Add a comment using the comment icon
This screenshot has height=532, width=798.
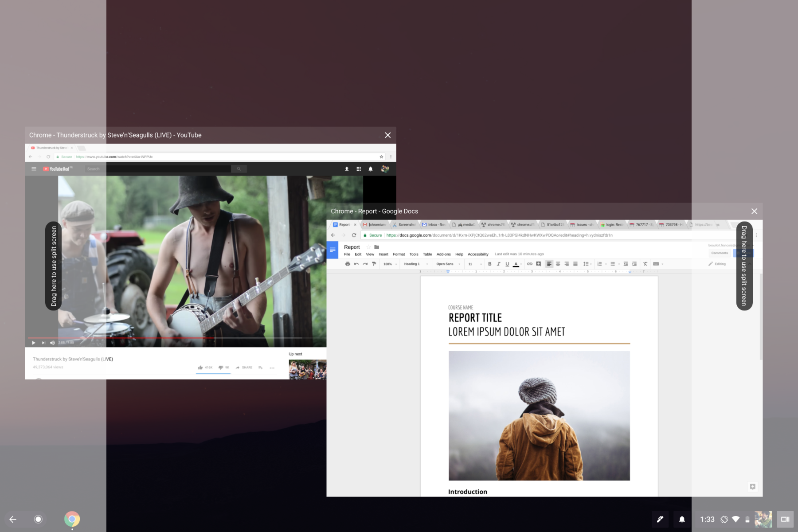pos(539,264)
